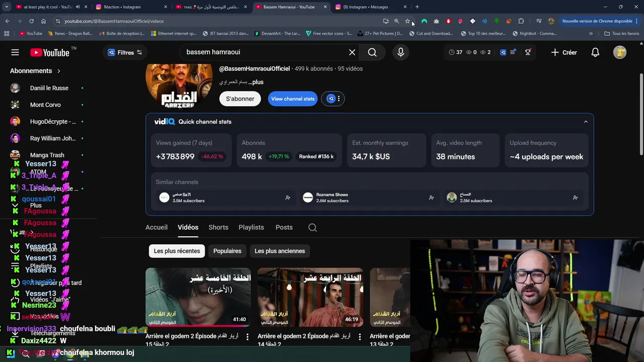Image resolution: width=644 pixels, height=362 pixels.
Task: Select the Les plus anciennes filter chip
Action: coord(280,251)
